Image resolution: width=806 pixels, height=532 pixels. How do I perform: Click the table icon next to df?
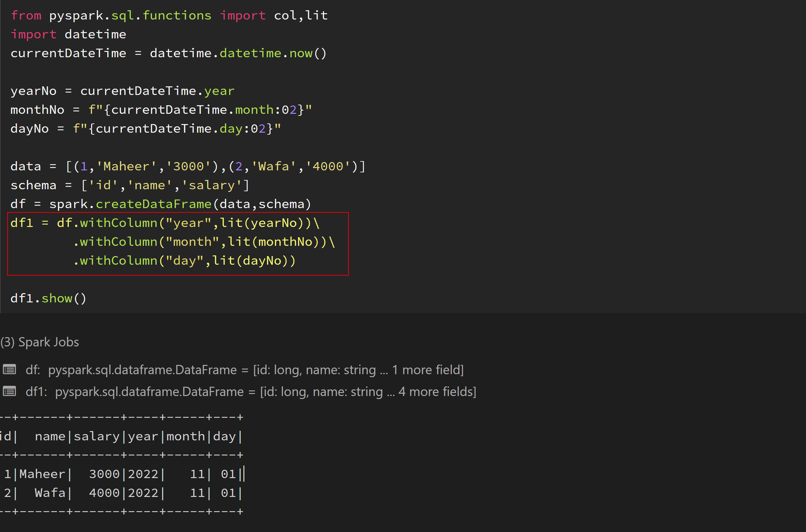click(x=10, y=370)
